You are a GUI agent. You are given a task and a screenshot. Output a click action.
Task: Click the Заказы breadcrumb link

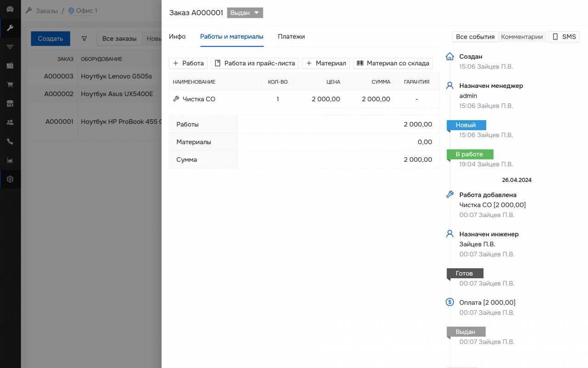(47, 11)
